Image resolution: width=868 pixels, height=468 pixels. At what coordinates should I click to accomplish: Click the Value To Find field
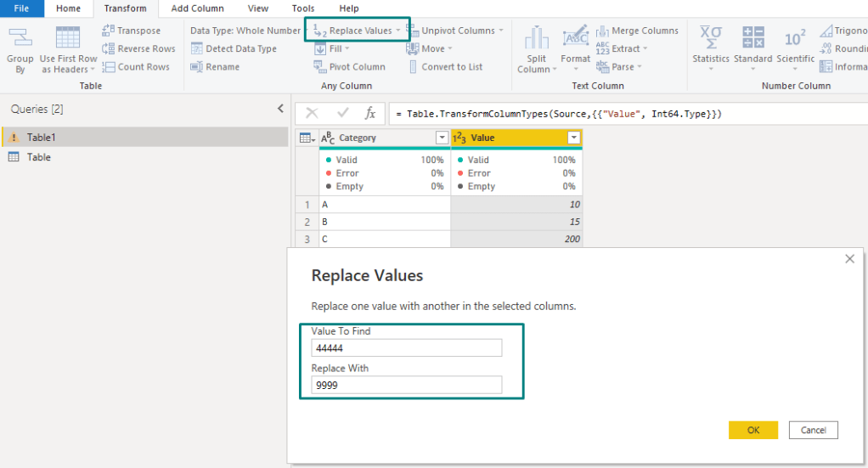(x=407, y=348)
